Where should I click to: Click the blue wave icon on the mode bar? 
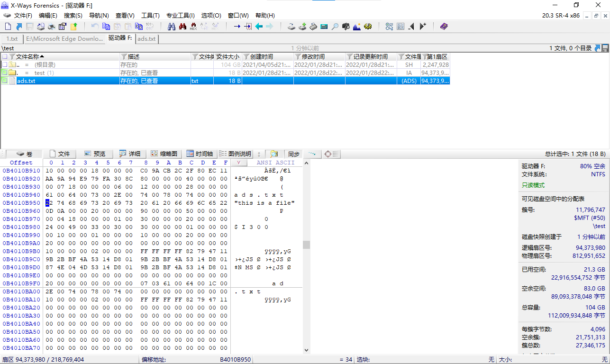coord(312,154)
